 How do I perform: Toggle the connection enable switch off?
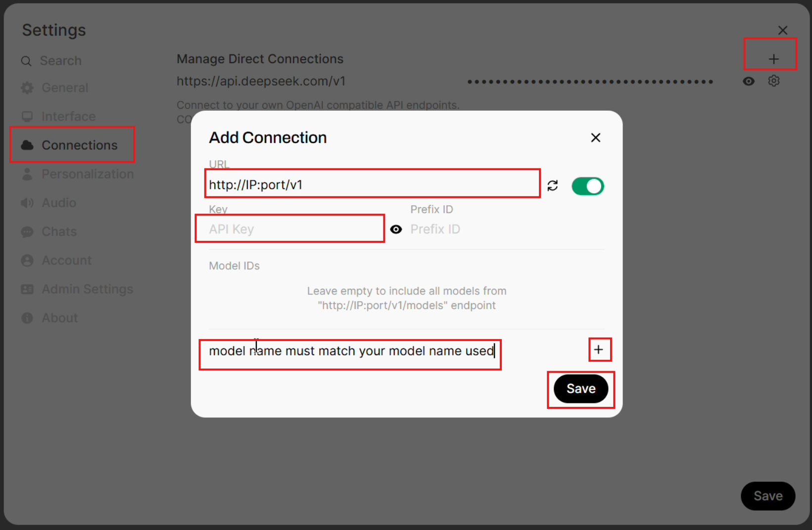[x=587, y=186]
